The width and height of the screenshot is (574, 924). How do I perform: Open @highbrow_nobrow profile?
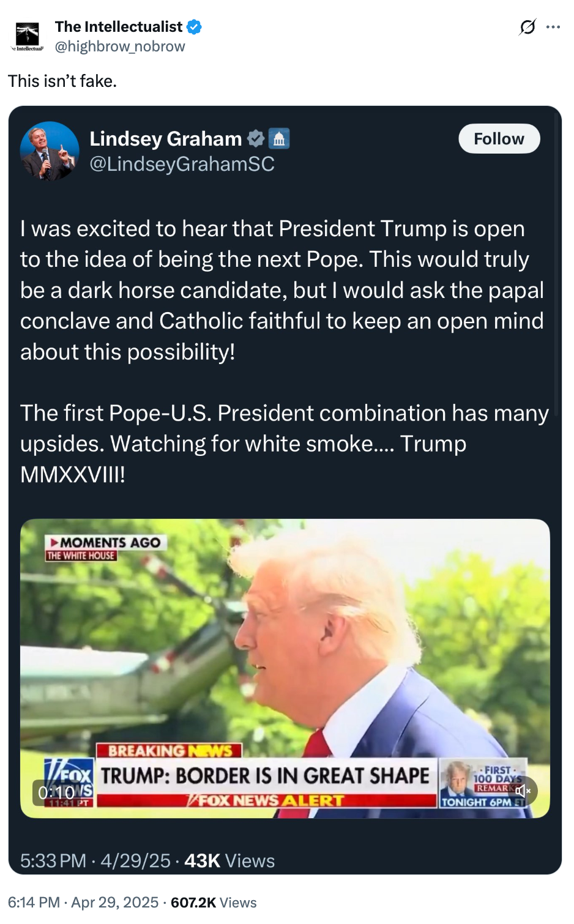pos(120,46)
